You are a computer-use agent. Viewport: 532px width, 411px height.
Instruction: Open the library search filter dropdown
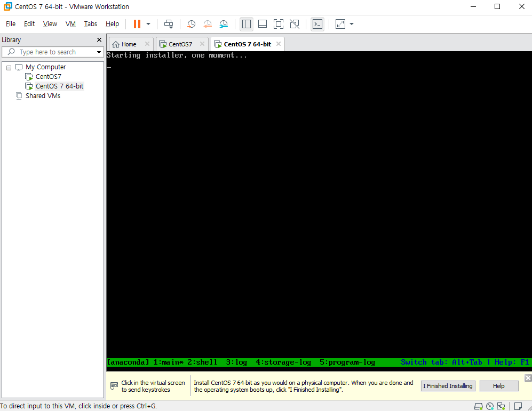(99, 52)
